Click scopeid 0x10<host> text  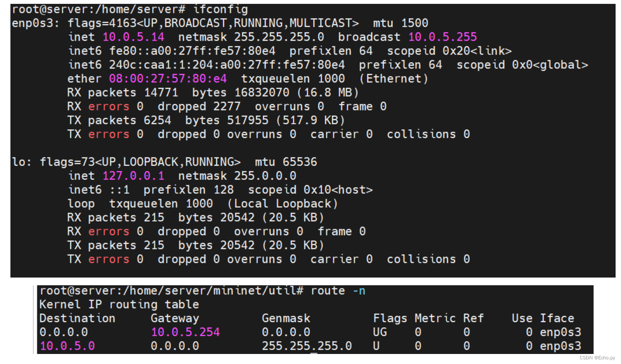[310, 190]
